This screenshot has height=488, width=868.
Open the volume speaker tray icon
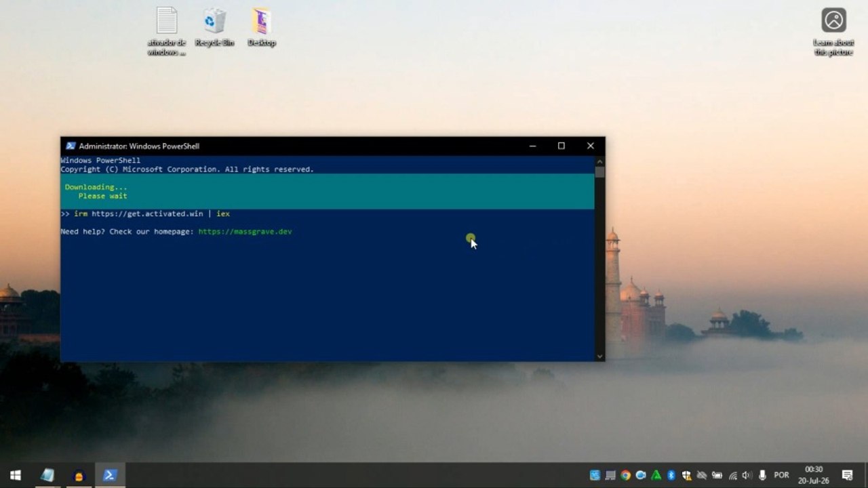point(747,475)
